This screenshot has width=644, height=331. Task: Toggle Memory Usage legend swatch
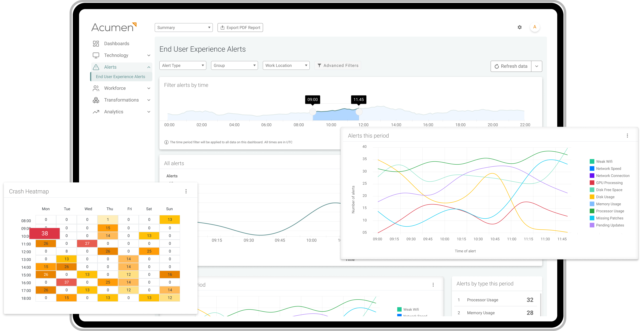pos(592,204)
